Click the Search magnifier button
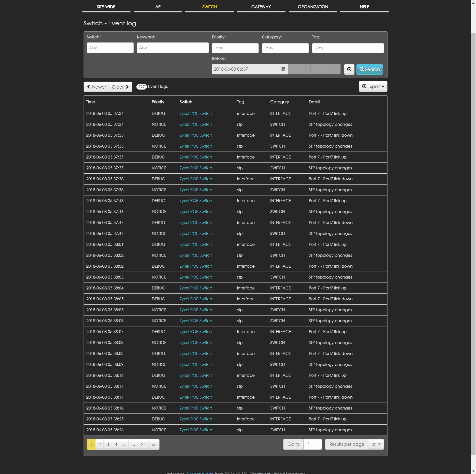The height and width of the screenshot is (474, 476). (x=369, y=69)
